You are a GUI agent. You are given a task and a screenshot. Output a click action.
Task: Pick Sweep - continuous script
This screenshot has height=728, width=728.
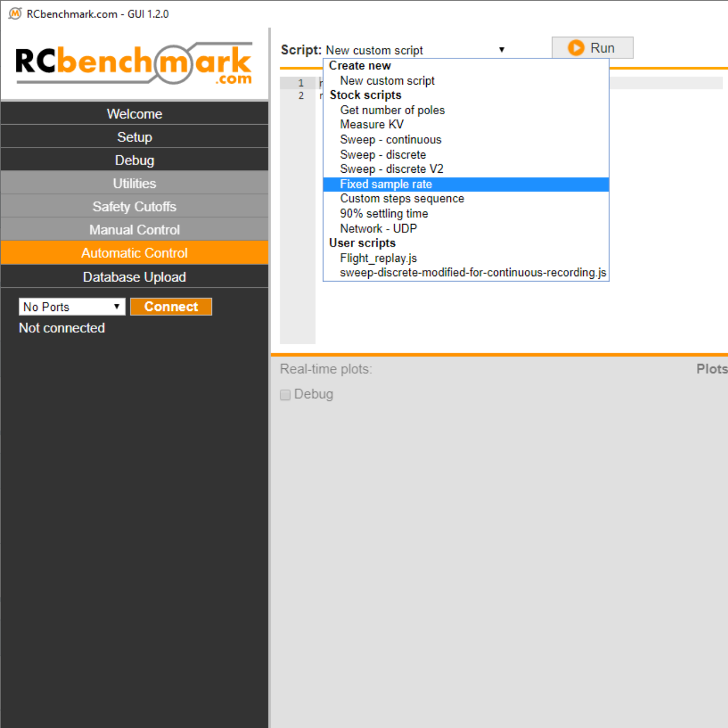pos(466,140)
